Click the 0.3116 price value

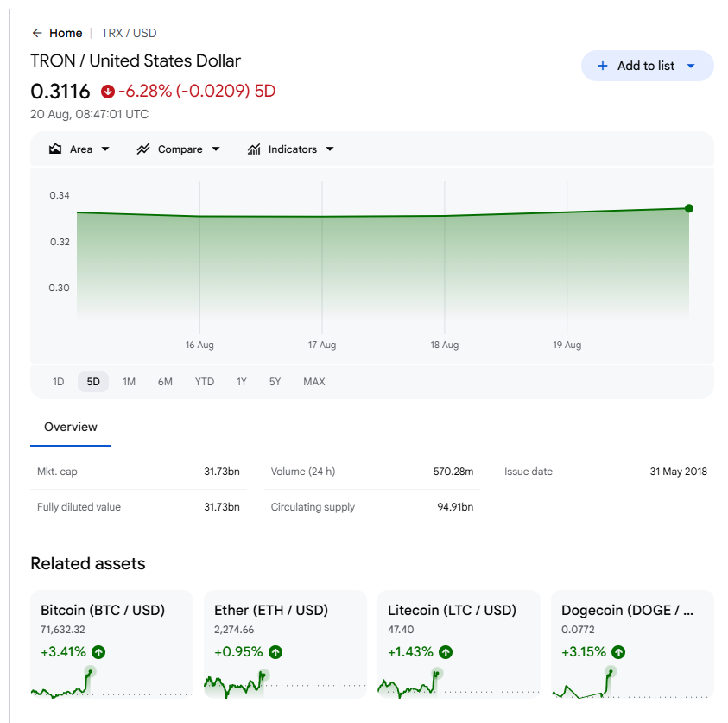coord(60,92)
